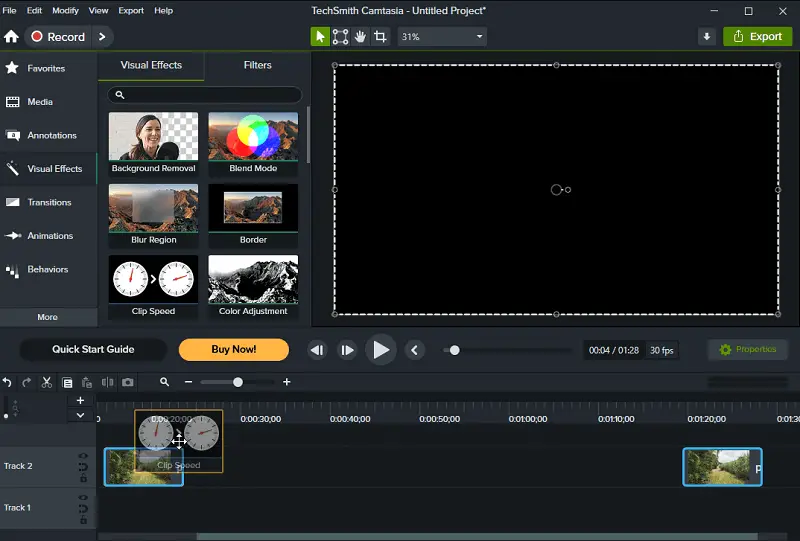This screenshot has width=800, height=541.
Task: Open the Export menu in menu bar
Action: 131,10
